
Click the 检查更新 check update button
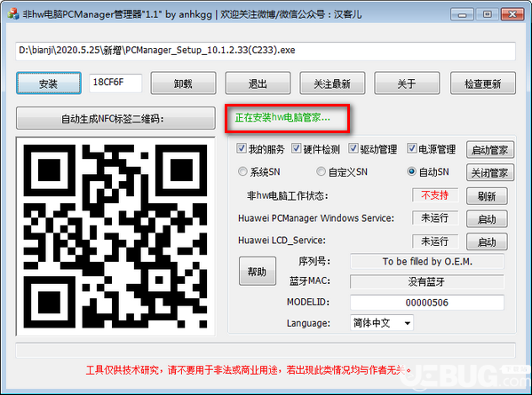pos(483,83)
